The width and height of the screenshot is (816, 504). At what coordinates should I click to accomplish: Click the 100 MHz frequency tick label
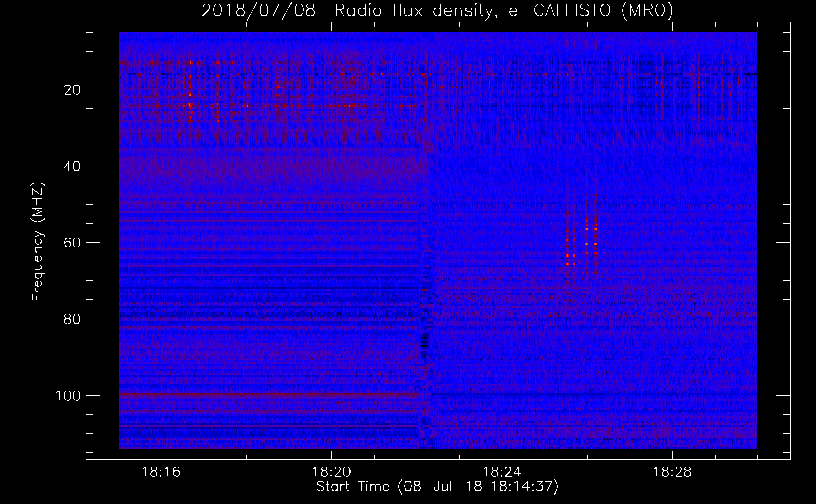68,396
